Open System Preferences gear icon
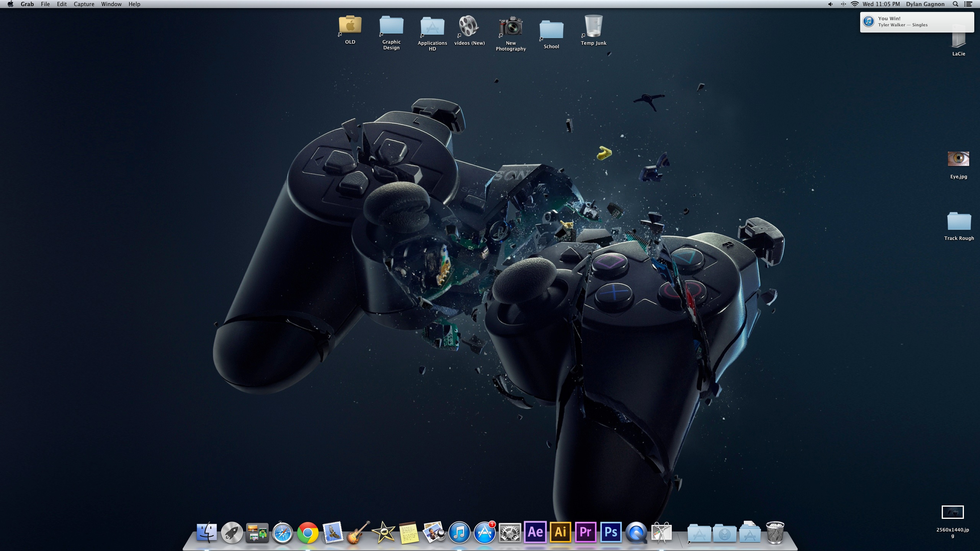This screenshot has width=980, height=551. 510,532
